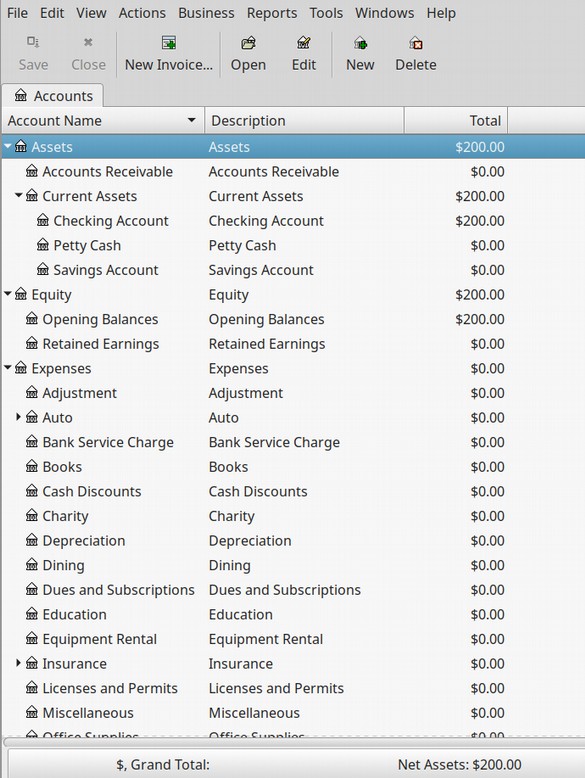
Task: Click the New Invoice toolbar icon
Action: [x=169, y=43]
